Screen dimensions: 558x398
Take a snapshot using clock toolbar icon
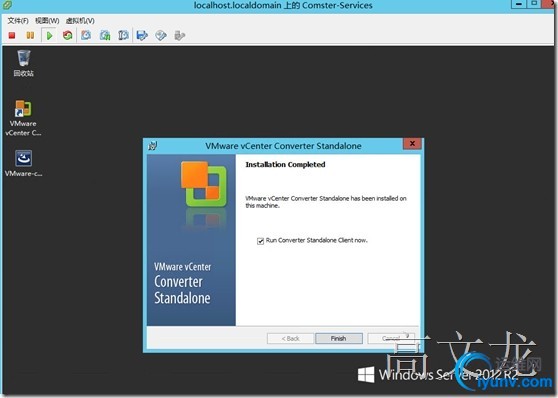pos(86,35)
